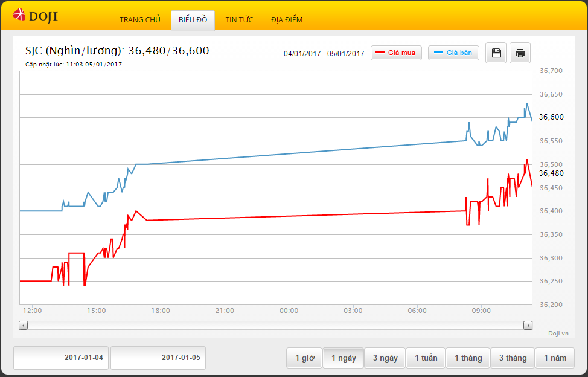Click the 36,480 axis price label
This screenshot has height=377, width=588.
551,173
